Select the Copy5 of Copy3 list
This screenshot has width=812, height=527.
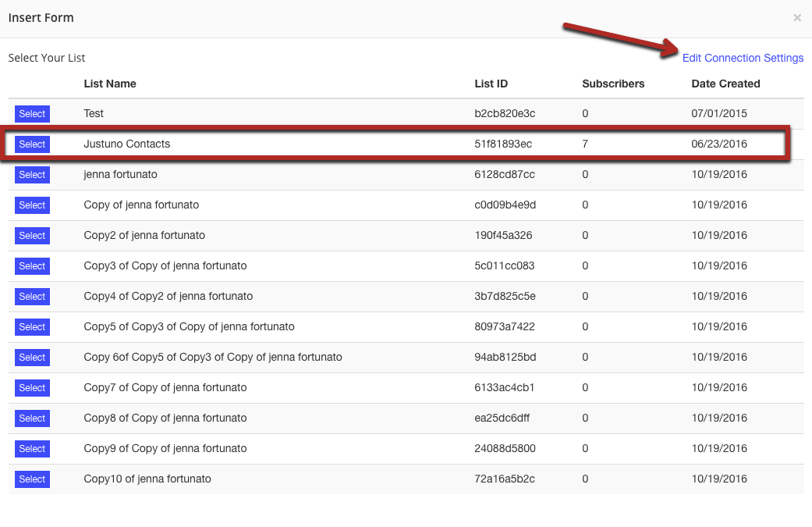point(31,326)
